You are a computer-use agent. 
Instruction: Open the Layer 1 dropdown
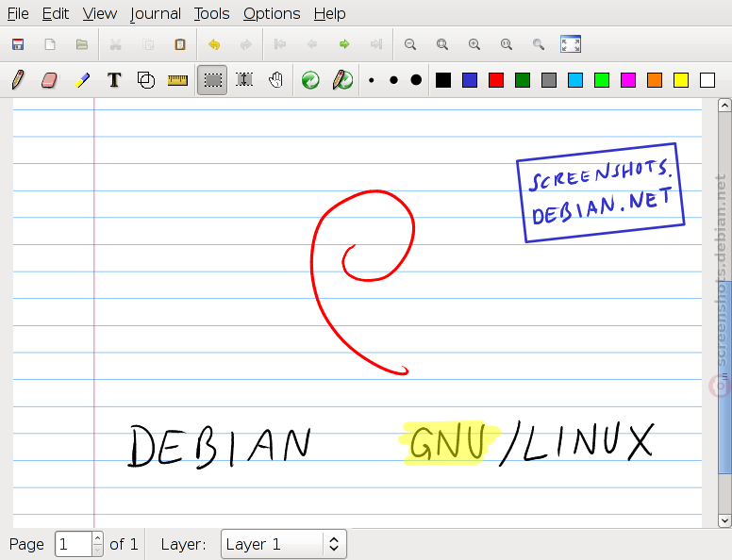[x=283, y=544]
